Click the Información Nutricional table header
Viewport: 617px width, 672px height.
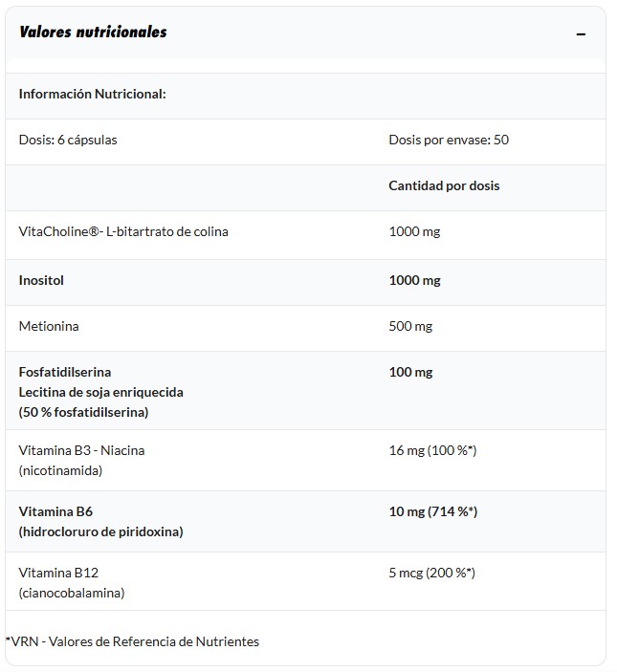[x=93, y=94]
